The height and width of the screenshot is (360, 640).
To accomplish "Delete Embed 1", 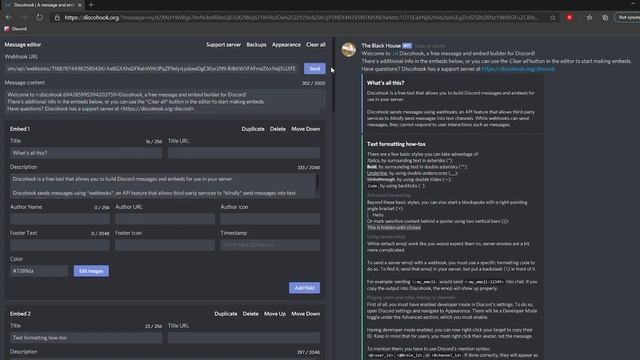I will [x=278, y=129].
